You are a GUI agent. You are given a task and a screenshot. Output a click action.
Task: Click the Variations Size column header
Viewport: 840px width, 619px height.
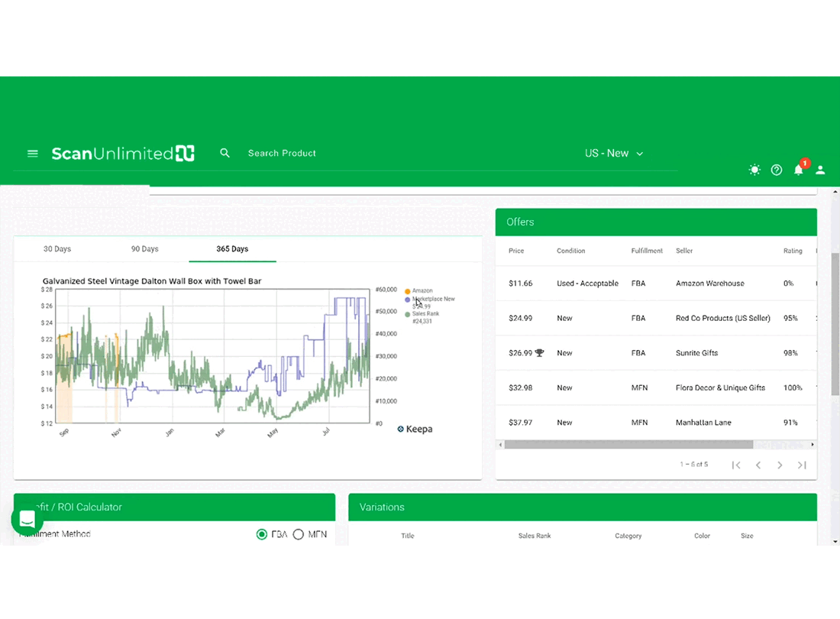[x=748, y=536]
